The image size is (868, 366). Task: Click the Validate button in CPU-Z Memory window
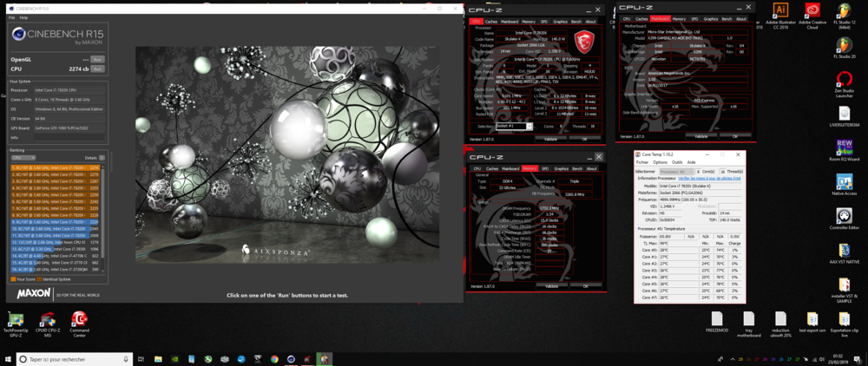tap(549, 285)
